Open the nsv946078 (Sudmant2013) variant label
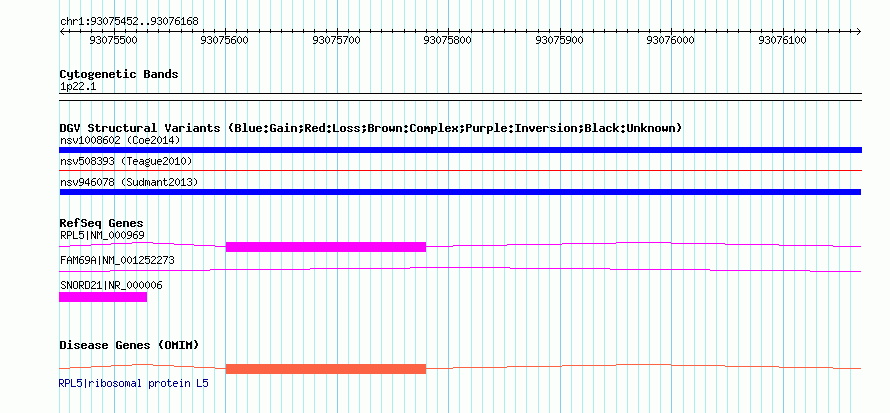This screenshot has height=413, width=890. [129, 182]
